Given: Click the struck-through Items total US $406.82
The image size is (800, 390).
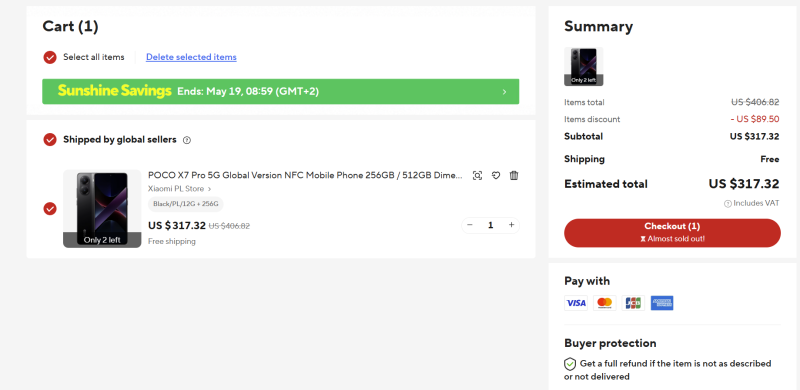Looking at the screenshot, I should tap(755, 102).
